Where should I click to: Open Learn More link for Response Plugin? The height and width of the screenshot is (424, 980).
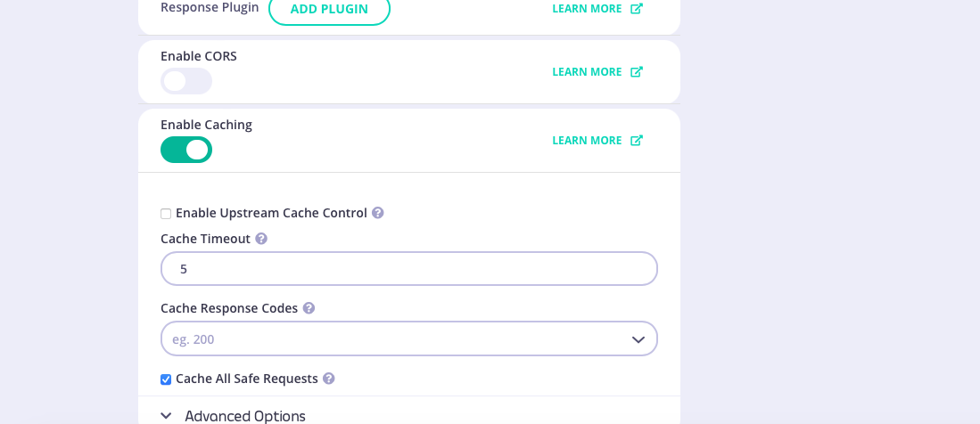[587, 9]
